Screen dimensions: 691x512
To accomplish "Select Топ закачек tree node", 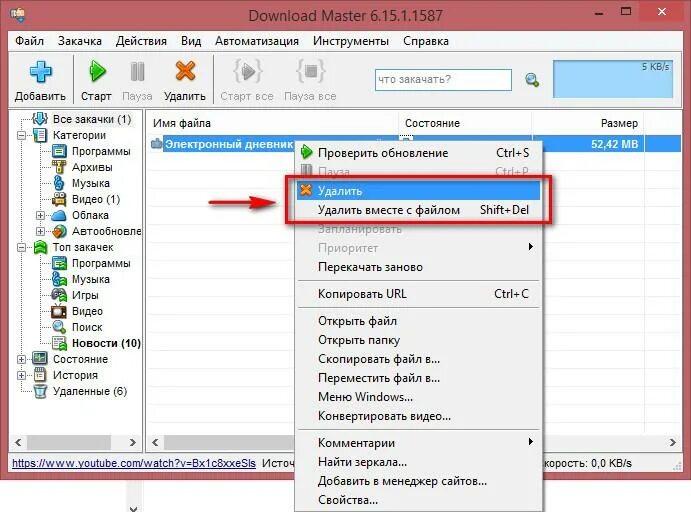I will coord(83,248).
